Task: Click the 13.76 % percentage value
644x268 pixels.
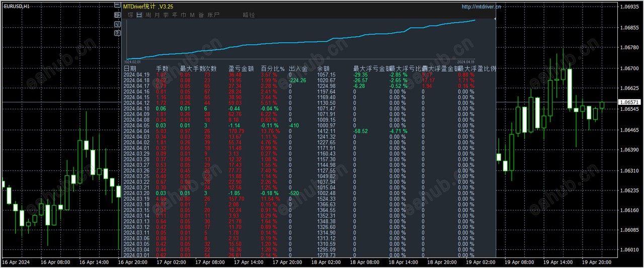Action: click(x=269, y=131)
